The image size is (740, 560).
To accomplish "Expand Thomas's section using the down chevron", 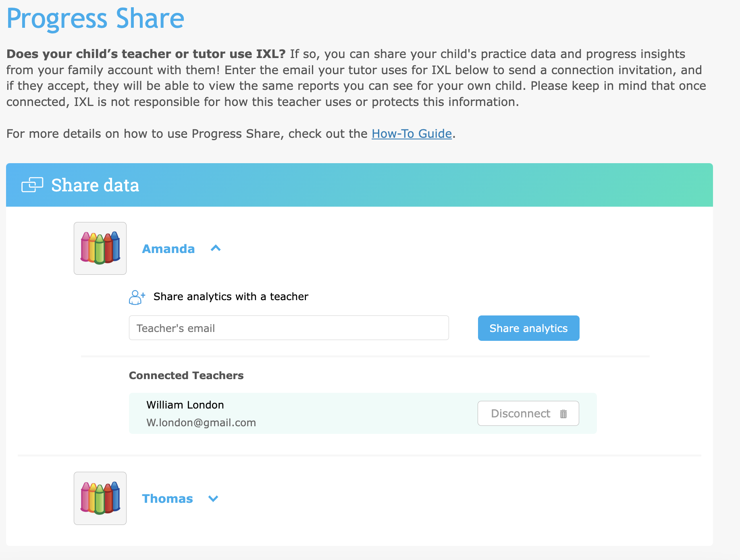I will (213, 498).
